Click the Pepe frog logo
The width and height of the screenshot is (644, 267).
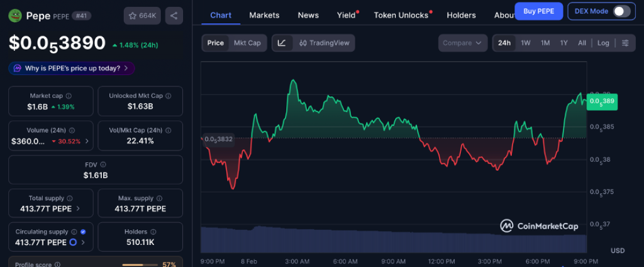15,16
